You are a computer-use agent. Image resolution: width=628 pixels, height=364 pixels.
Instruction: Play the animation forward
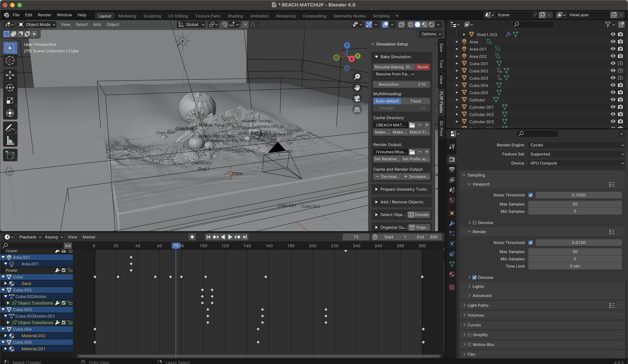pos(230,237)
